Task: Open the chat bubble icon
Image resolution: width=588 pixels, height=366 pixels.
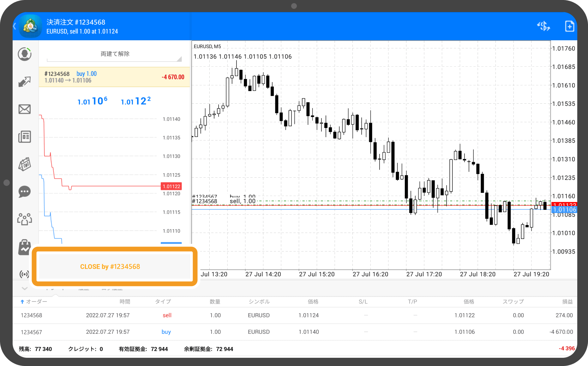Action: pyautogui.click(x=25, y=192)
